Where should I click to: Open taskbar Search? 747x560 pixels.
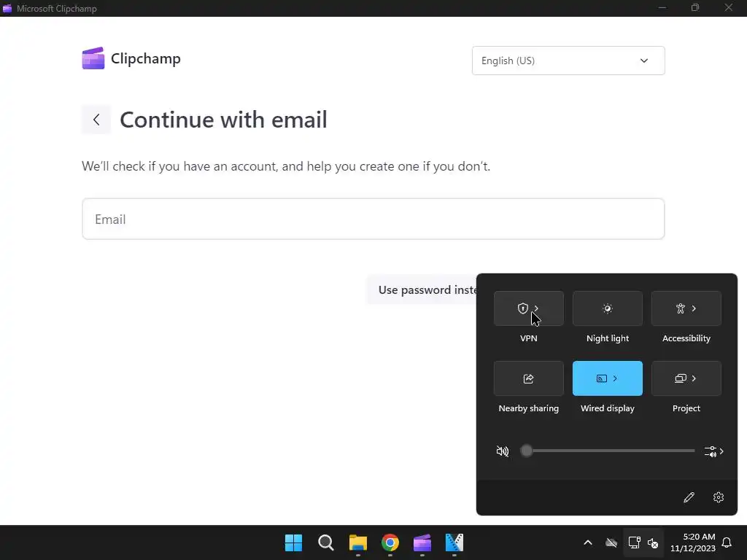[x=326, y=542]
